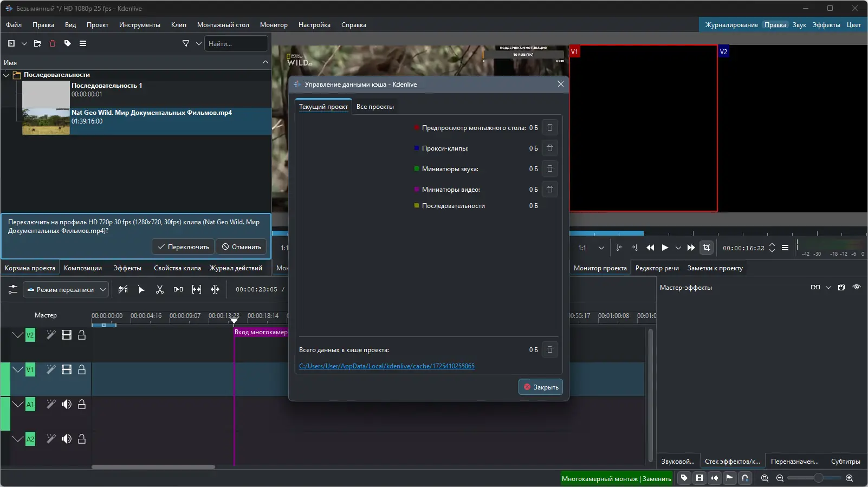This screenshot has width=868, height=487.
Task: Click the Переключить button
Action: pos(183,247)
